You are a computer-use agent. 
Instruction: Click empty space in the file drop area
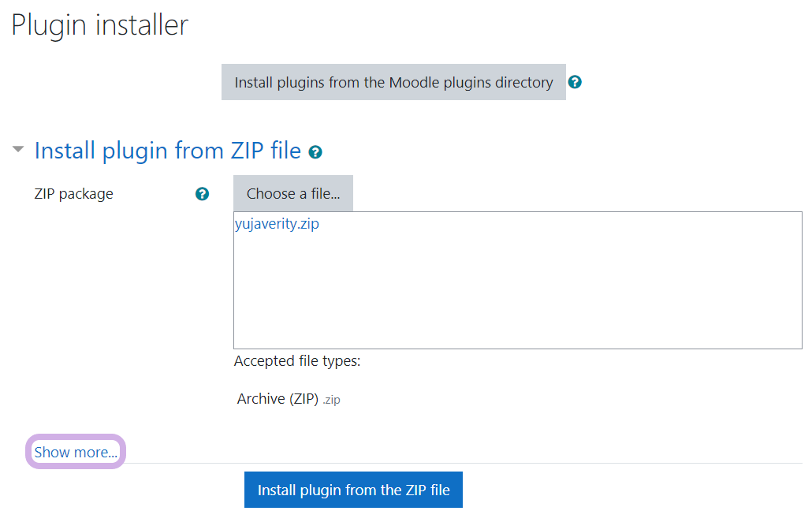(x=517, y=300)
